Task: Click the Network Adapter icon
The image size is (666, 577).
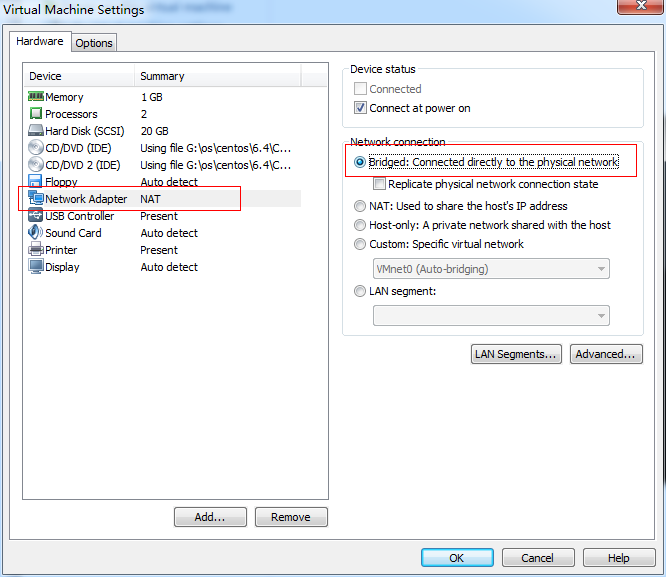Action: tap(36, 198)
